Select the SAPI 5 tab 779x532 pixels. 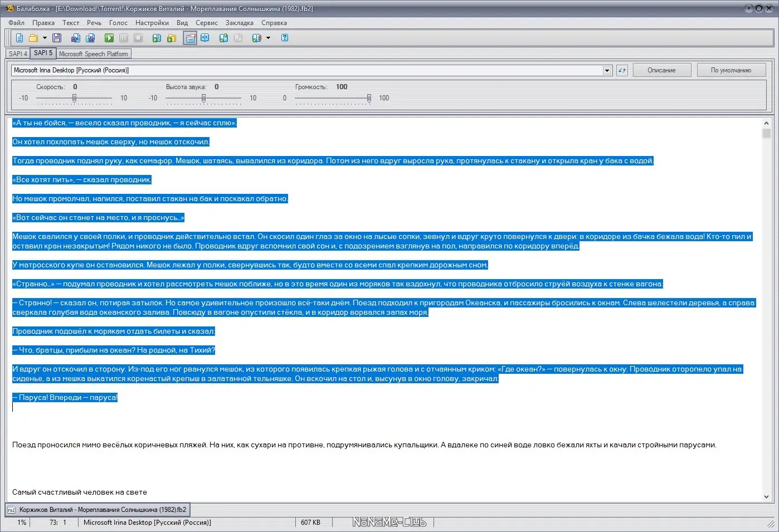[43, 53]
